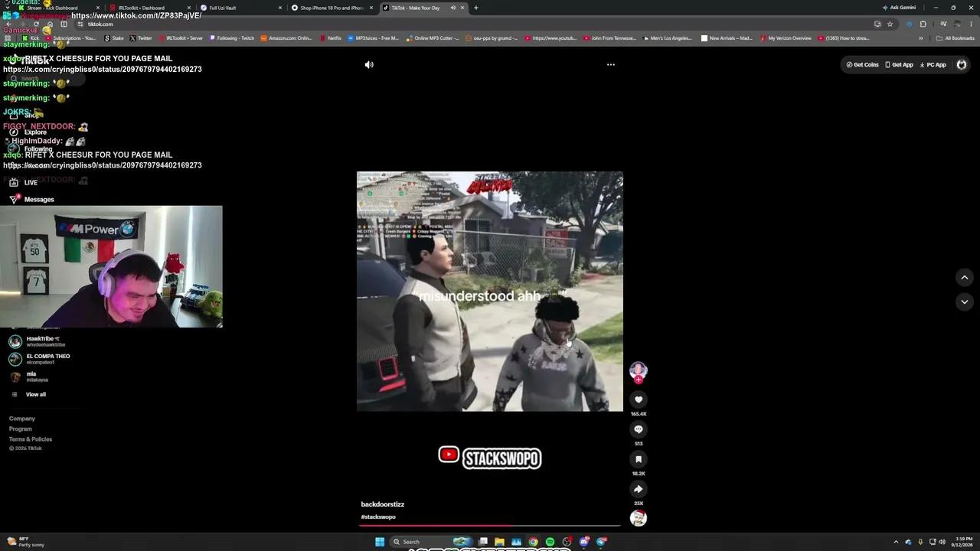Image resolution: width=980 pixels, height=551 pixels.
Task: Show hidden system tray icons
Action: pyautogui.click(x=896, y=542)
